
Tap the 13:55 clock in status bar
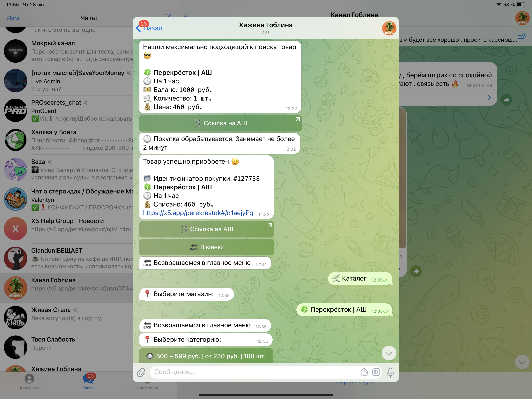(x=12, y=4)
